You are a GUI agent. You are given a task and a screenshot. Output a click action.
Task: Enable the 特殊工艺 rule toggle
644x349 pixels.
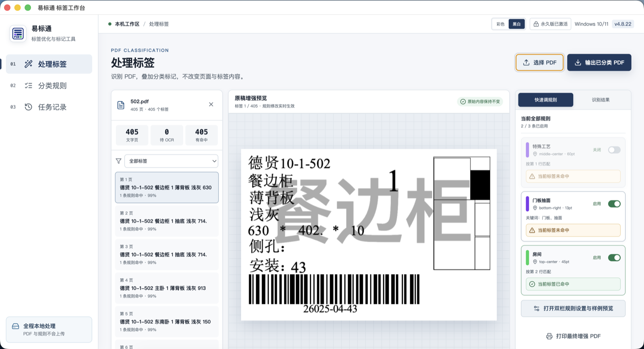(614, 150)
